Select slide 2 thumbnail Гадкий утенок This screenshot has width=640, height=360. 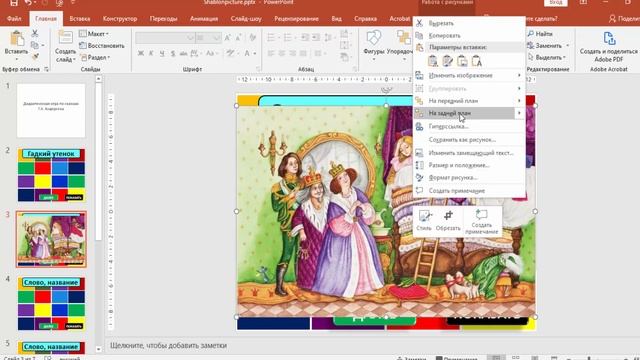coord(51,175)
